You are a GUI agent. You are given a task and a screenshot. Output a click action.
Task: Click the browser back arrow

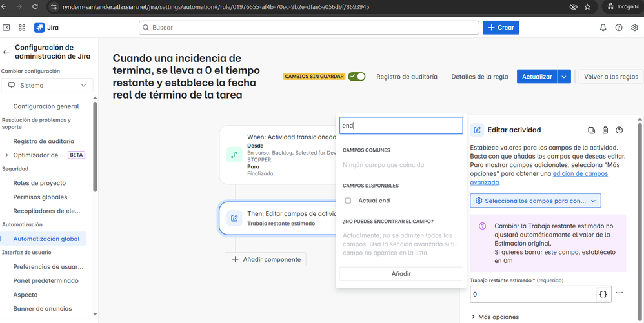coord(5,6)
